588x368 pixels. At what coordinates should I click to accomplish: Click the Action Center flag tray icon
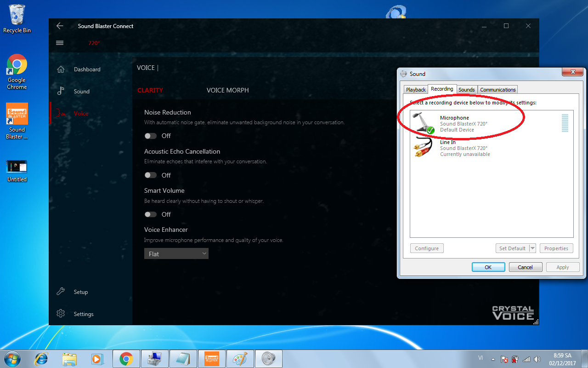pyautogui.click(x=504, y=359)
